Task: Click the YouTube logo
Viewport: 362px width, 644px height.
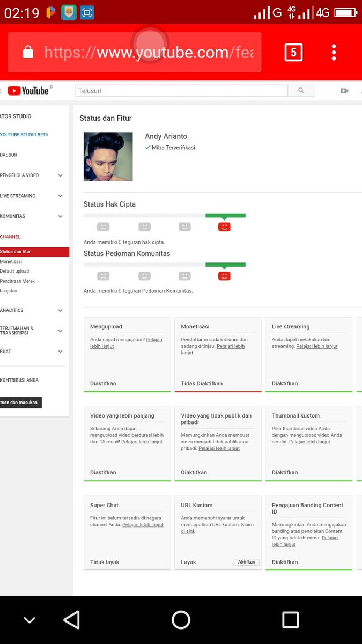Action: point(29,91)
